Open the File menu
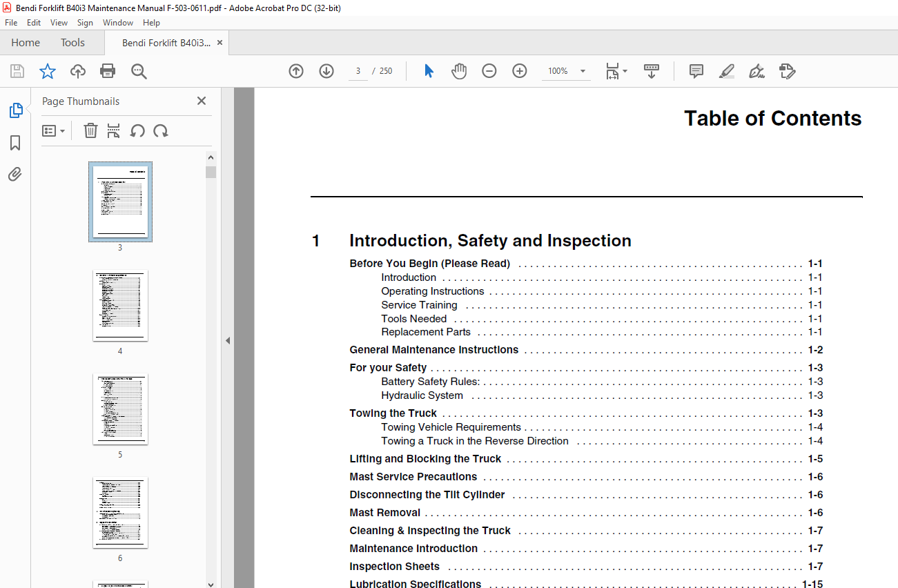Screen dimensions: 898x588 pos(11,23)
